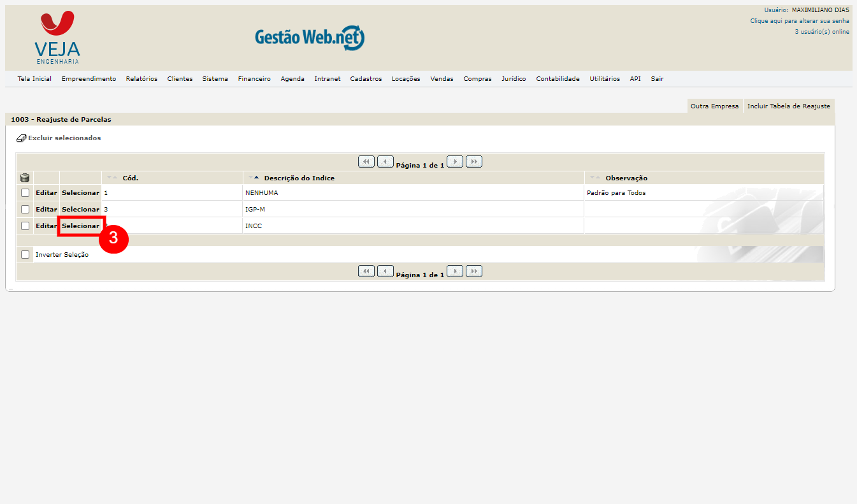Jump to last page using top pagination
Screen dimensions: 857x504
click(474, 162)
